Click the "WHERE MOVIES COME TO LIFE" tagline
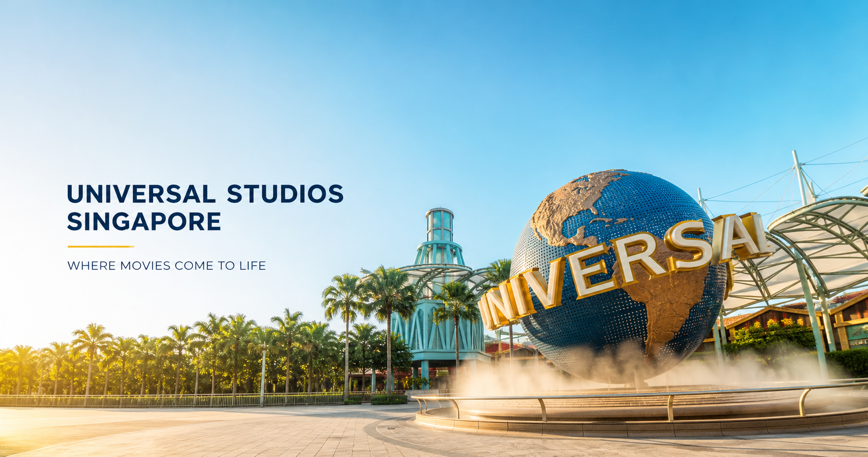868x457 pixels. (167, 266)
